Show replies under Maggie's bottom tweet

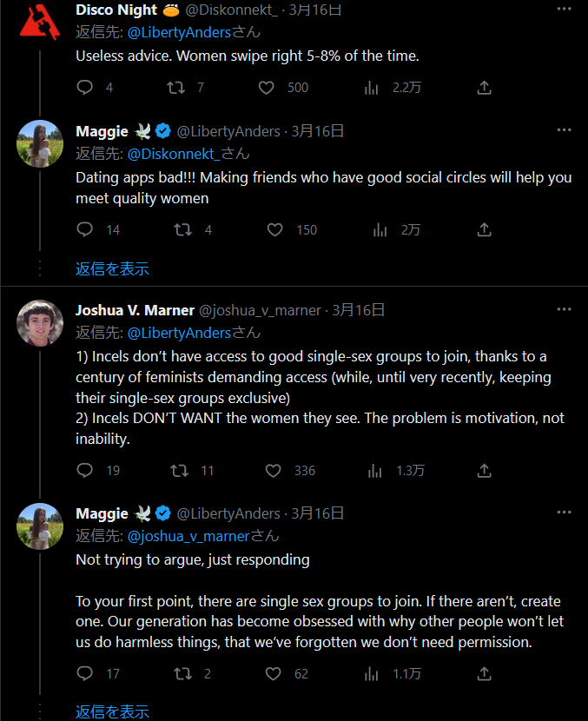tap(112, 711)
